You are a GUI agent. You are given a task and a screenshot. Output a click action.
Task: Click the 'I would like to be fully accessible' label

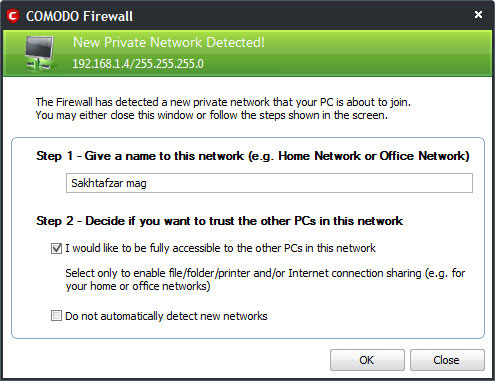220,248
